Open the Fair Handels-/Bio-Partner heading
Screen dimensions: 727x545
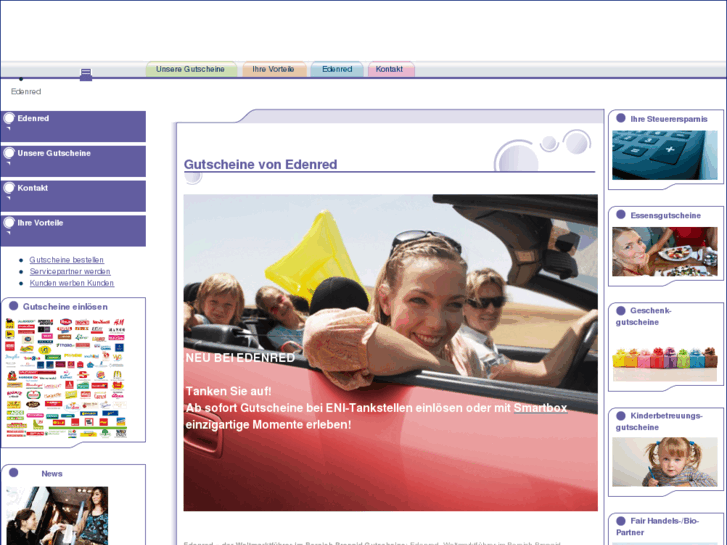(x=657, y=526)
